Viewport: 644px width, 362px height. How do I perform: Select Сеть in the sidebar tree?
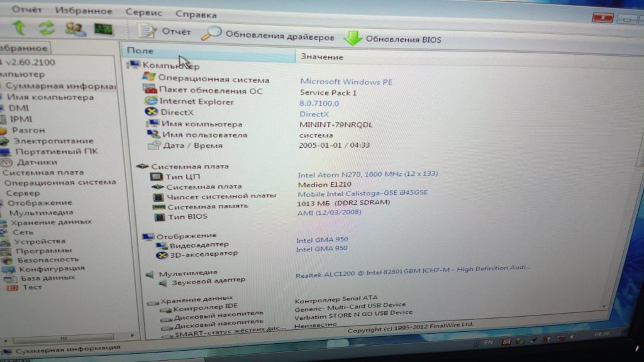[x=23, y=233]
